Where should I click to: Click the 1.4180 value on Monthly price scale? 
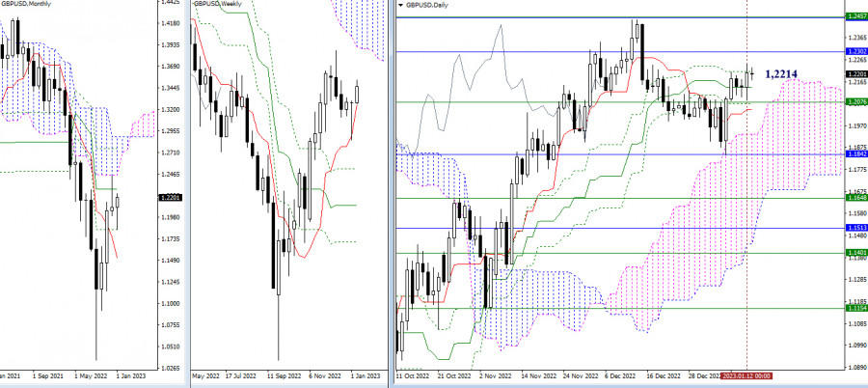[x=169, y=24]
